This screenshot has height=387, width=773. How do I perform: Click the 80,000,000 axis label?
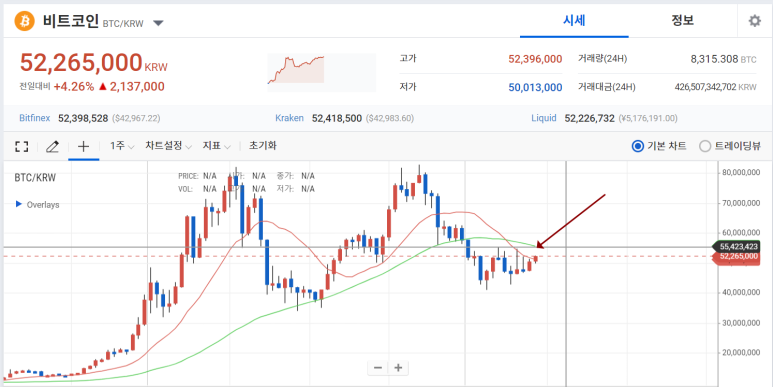coord(740,173)
